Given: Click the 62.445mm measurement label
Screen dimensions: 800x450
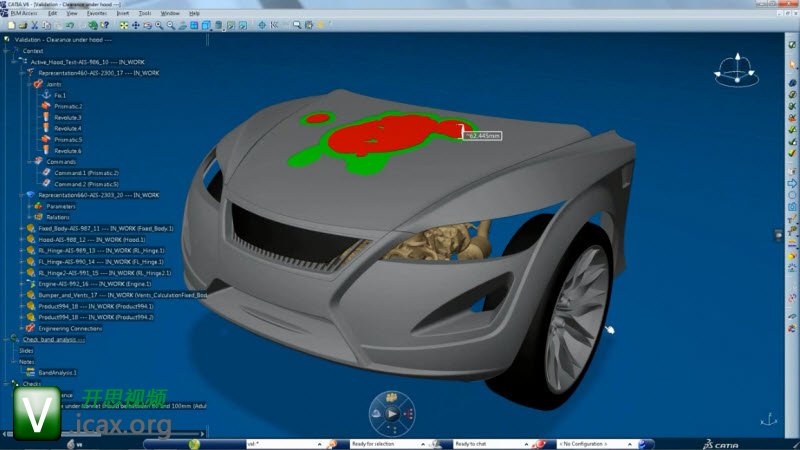Looking at the screenshot, I should tap(483, 135).
